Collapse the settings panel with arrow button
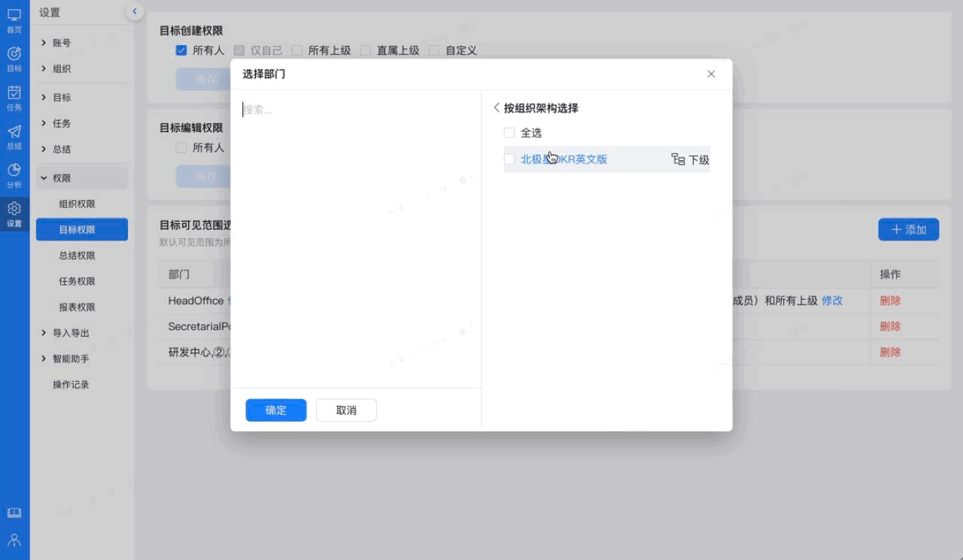The image size is (963, 560). click(134, 11)
